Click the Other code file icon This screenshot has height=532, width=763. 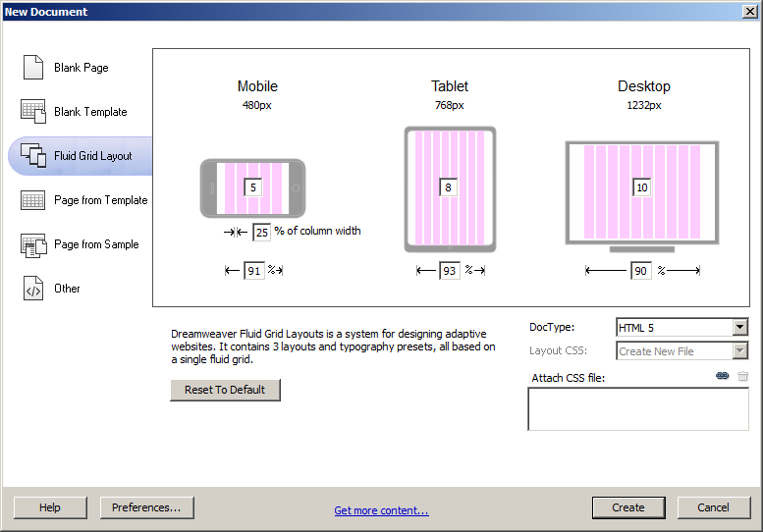(x=33, y=289)
